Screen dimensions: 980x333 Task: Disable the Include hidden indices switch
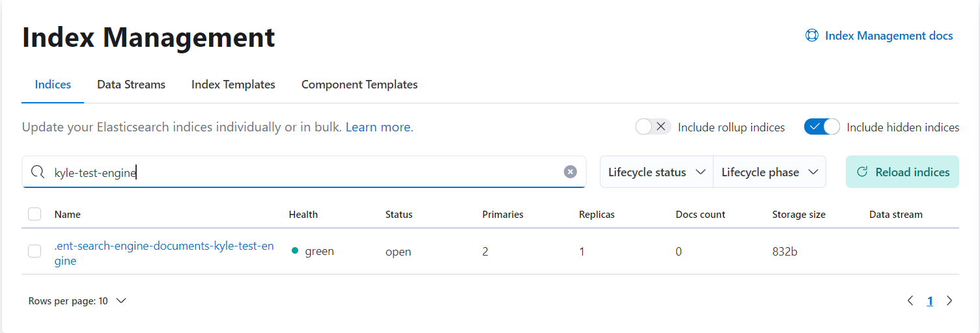(822, 127)
